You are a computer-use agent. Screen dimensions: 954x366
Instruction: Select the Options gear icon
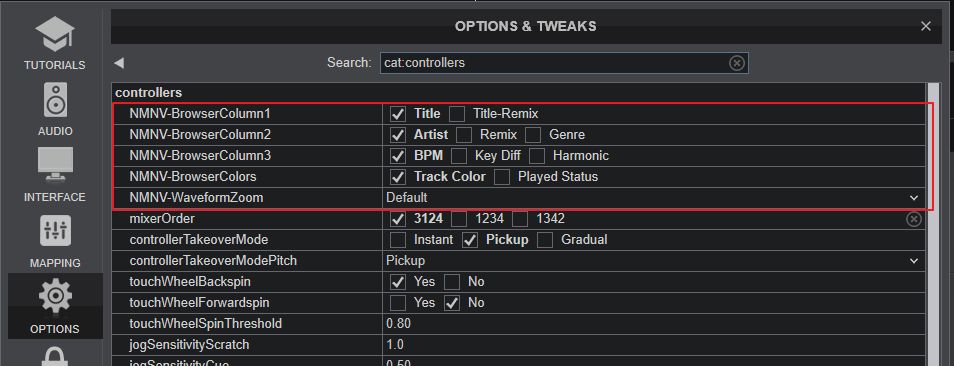pyautogui.click(x=55, y=296)
